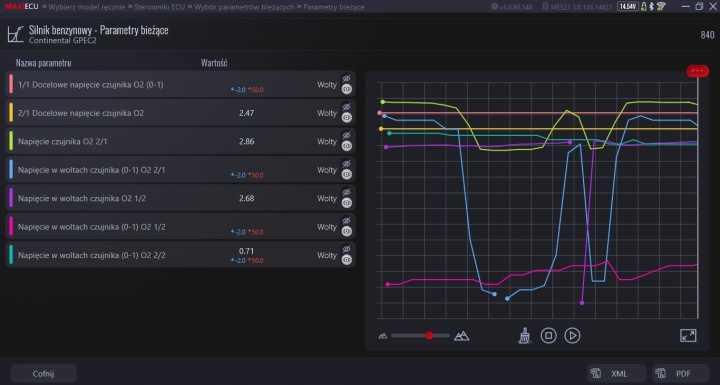The width and height of the screenshot is (720, 385).
Task: Open the red three-dots graph menu
Action: [x=698, y=71]
